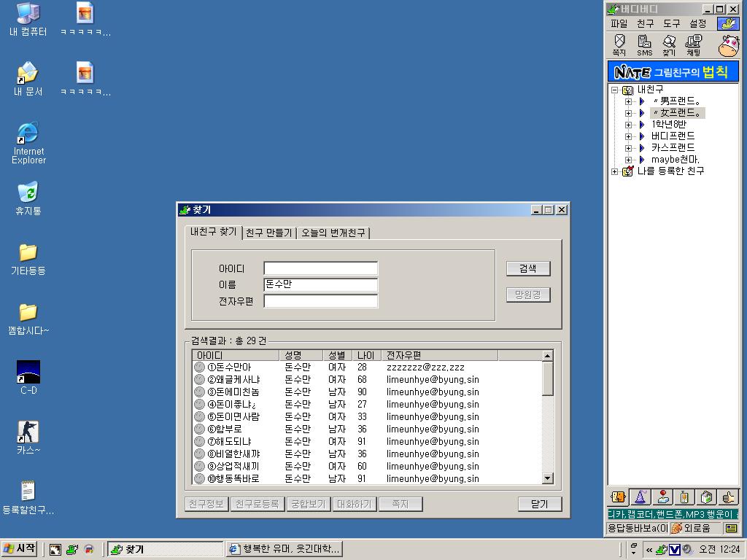This screenshot has height=560, width=747.
Task: Click the results list scrollbar down arrow
Action: (x=547, y=478)
